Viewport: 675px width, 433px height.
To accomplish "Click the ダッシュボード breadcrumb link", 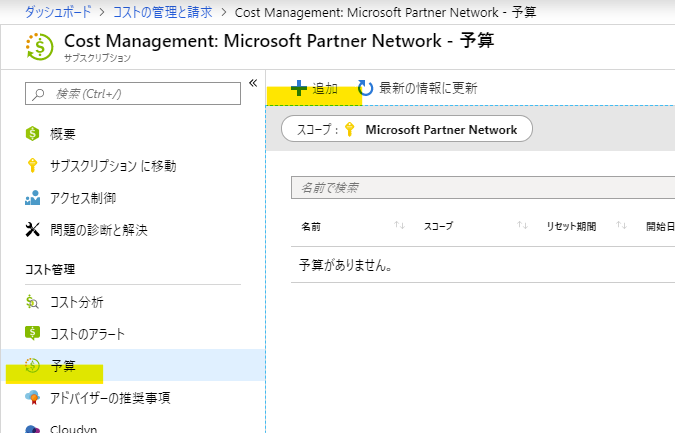I will (x=58, y=12).
